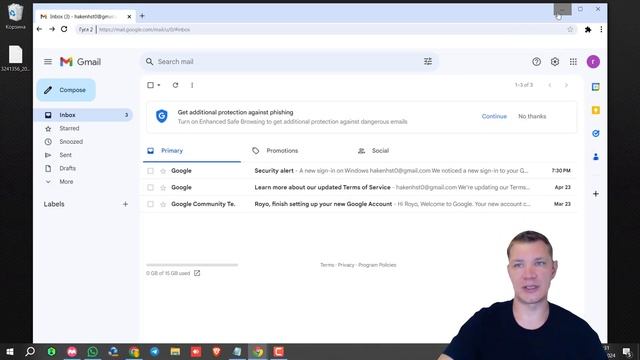Open the Settings gear icon
Image resolution: width=640 pixels, height=360 pixels.
tap(555, 62)
